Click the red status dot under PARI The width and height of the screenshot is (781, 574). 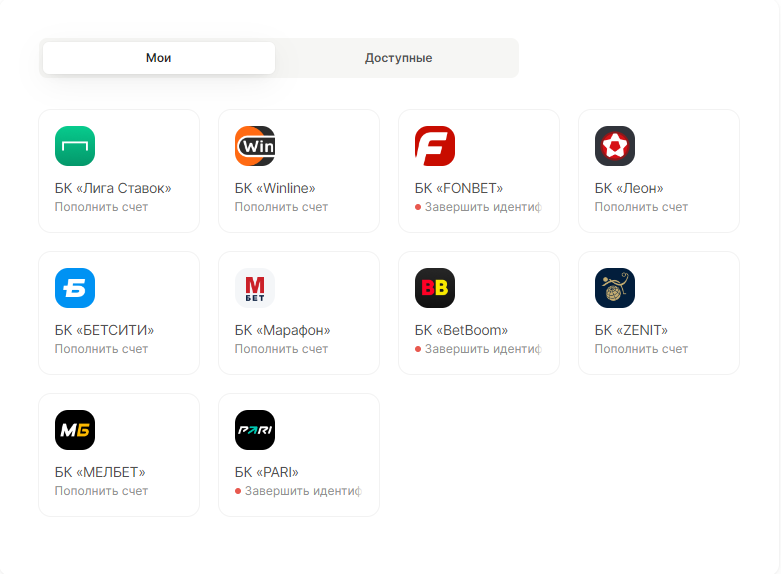(x=238, y=491)
